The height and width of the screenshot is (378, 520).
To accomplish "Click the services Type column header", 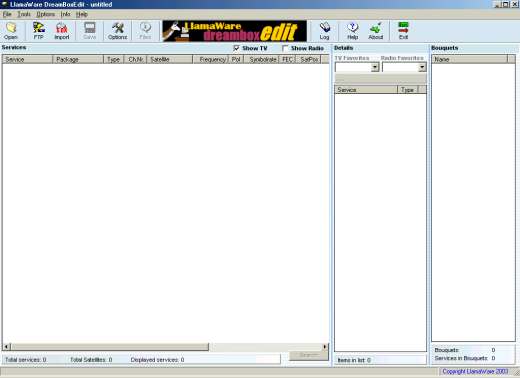I will [114, 59].
